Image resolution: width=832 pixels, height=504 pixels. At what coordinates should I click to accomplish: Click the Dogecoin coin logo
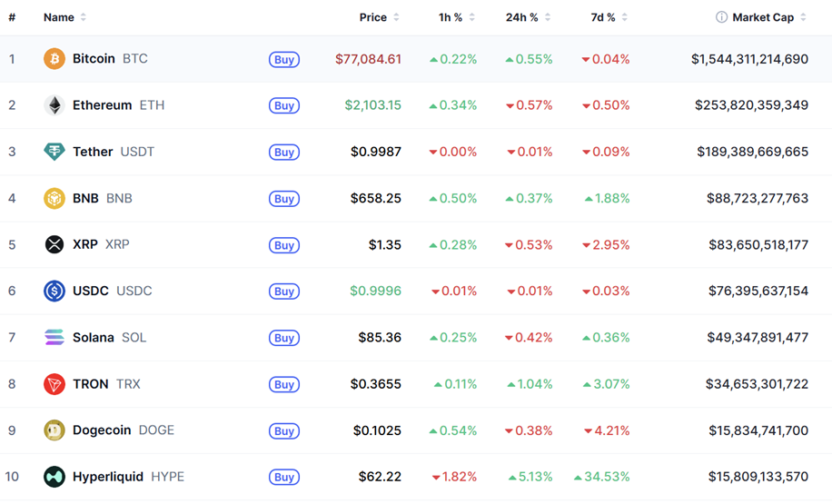point(54,430)
